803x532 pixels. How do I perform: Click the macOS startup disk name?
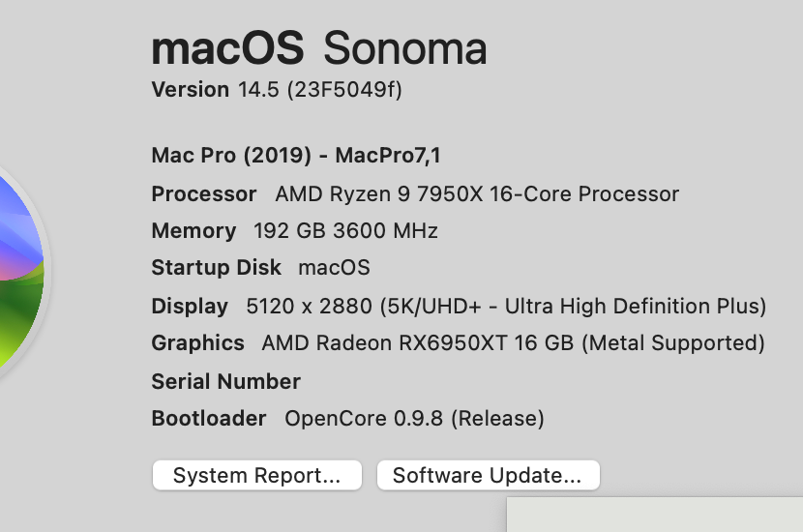(x=334, y=268)
